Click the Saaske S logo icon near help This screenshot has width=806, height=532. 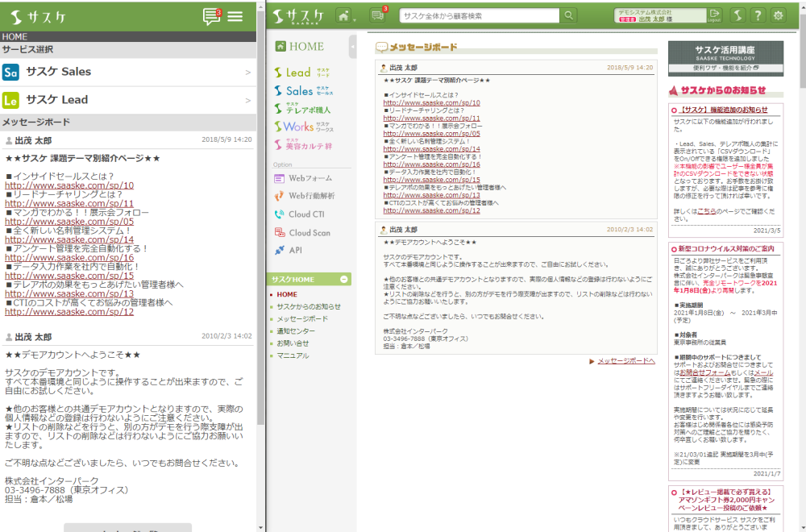click(737, 15)
